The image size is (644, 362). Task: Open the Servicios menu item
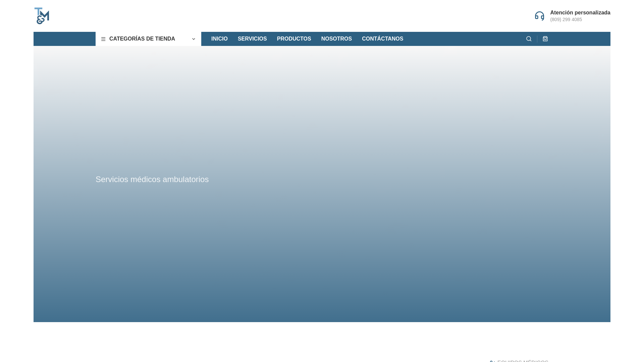(252, 39)
